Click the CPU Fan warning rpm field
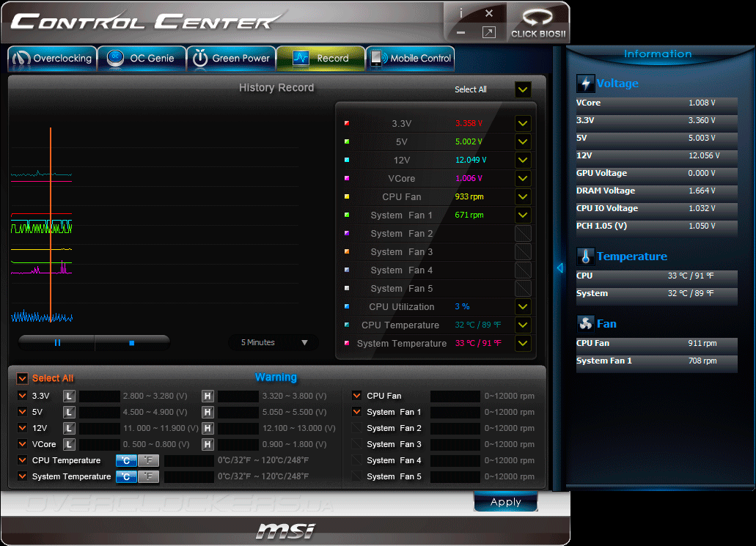Viewport: 756px width, 546px height. [455, 396]
